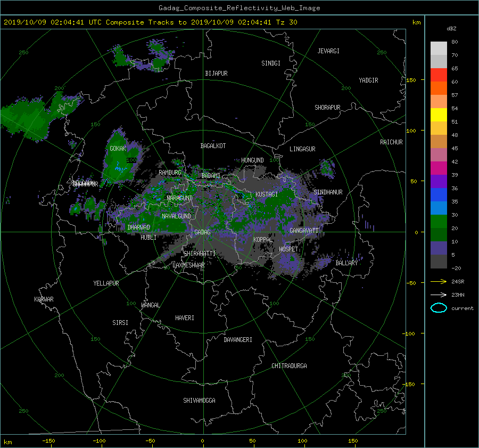The width and height of the screenshot is (479, 448).
Task: Click the GADAG radar center label
Action: [202, 232]
